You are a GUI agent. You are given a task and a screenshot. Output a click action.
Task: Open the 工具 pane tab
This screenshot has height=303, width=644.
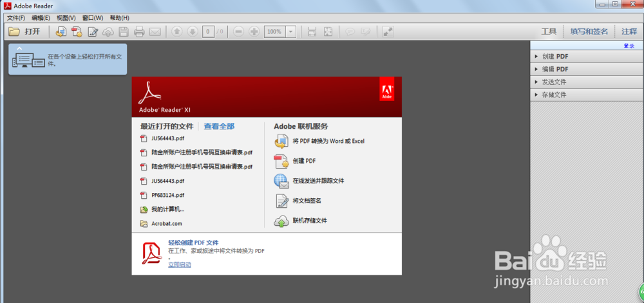(x=549, y=32)
